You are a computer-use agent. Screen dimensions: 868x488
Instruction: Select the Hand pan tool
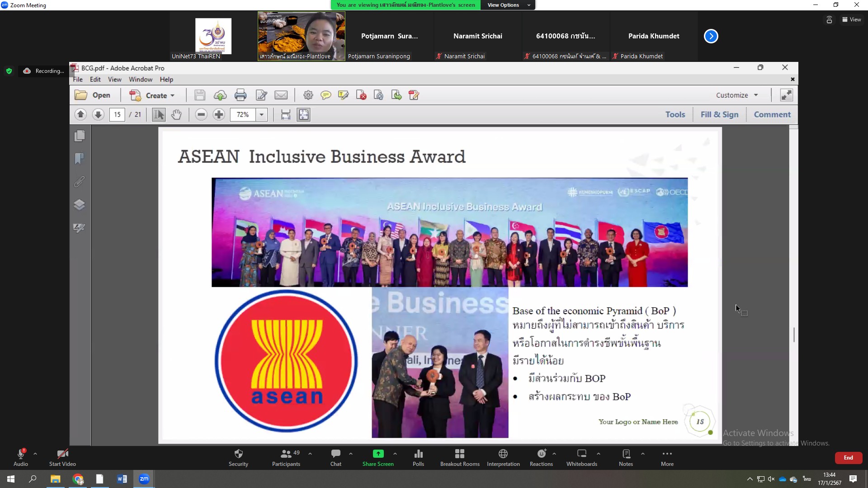click(176, 115)
